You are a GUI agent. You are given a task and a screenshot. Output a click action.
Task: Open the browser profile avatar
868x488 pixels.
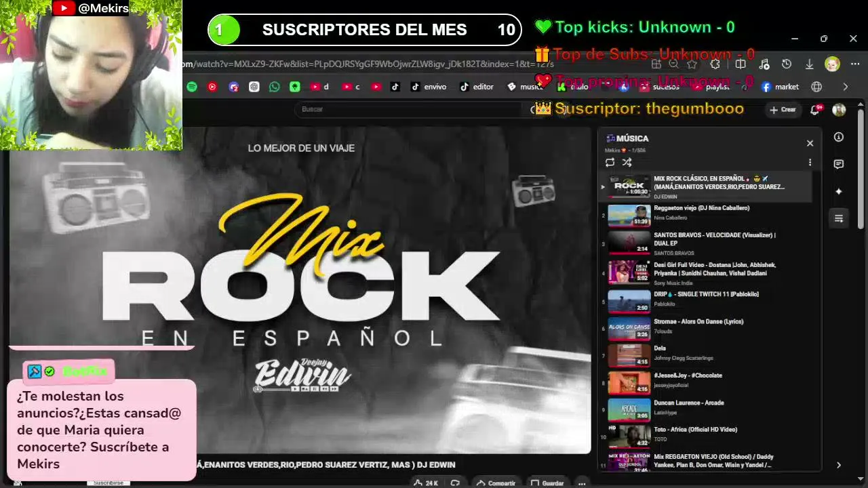832,64
